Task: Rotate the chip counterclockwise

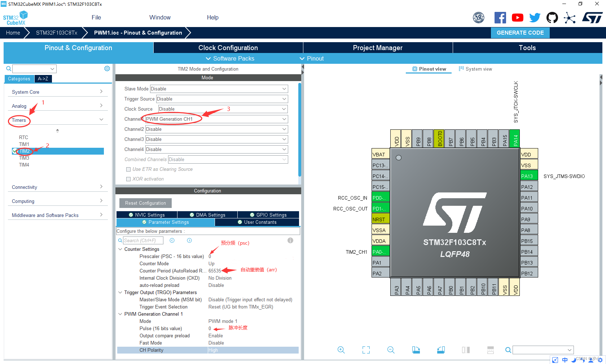Action: [x=441, y=350]
